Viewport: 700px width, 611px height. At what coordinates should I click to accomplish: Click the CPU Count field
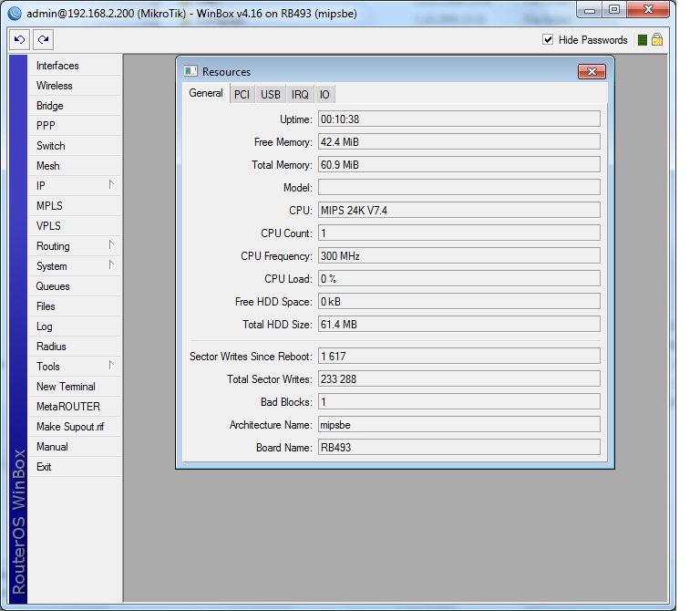tap(459, 233)
